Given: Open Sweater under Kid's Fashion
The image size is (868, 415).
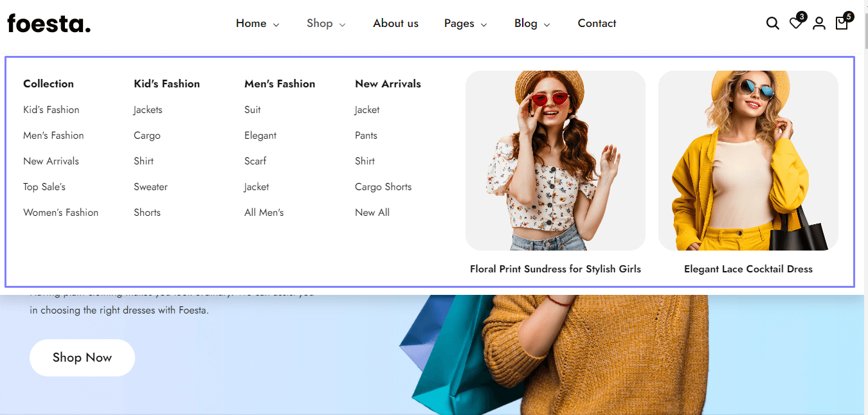Looking at the screenshot, I should click(x=150, y=187).
